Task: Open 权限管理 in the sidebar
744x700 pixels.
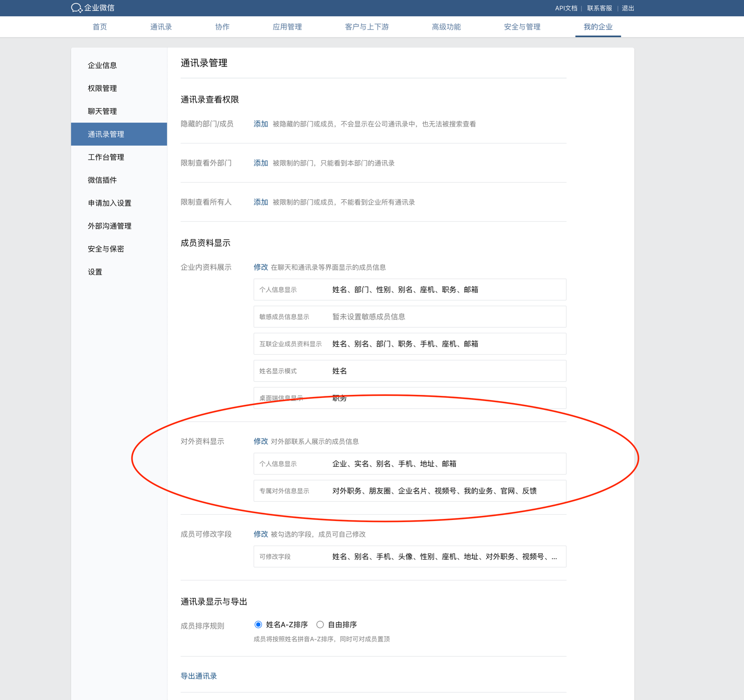Action: (119, 88)
